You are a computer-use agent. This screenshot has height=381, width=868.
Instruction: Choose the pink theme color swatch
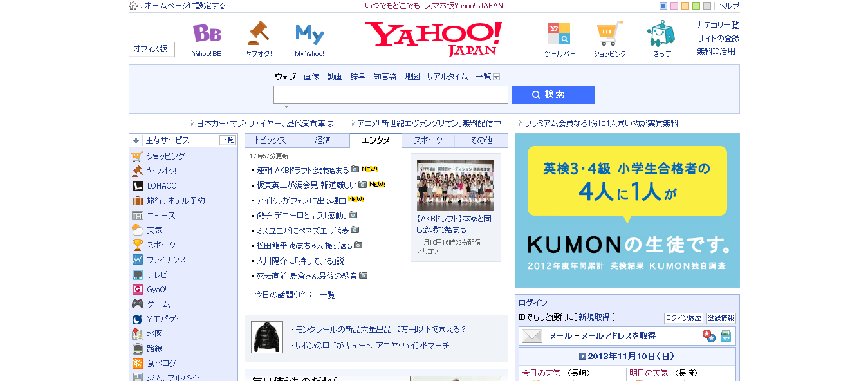(674, 6)
